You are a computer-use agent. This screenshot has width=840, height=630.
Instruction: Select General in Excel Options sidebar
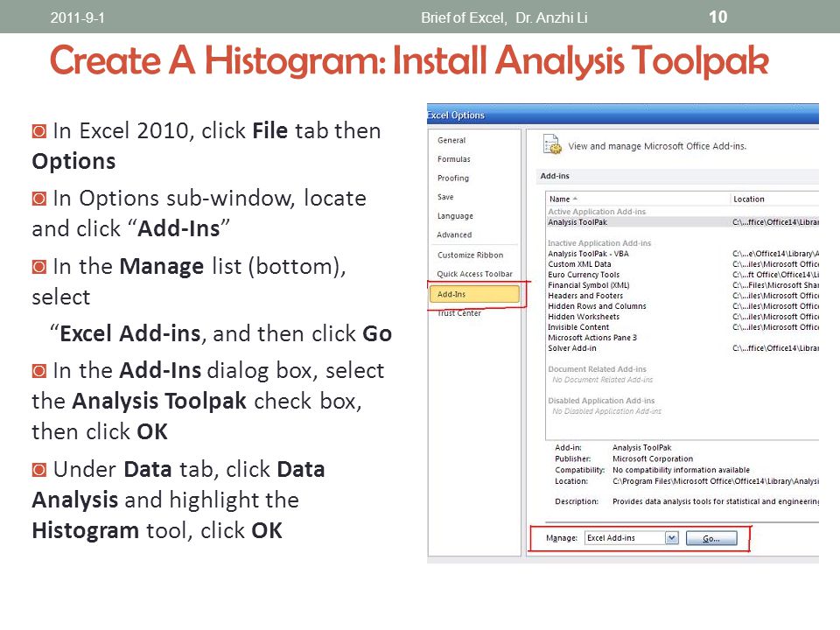pos(451,140)
